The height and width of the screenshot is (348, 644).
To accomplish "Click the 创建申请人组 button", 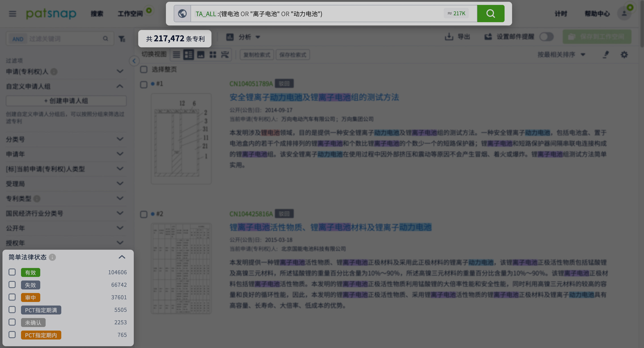I will point(66,101).
